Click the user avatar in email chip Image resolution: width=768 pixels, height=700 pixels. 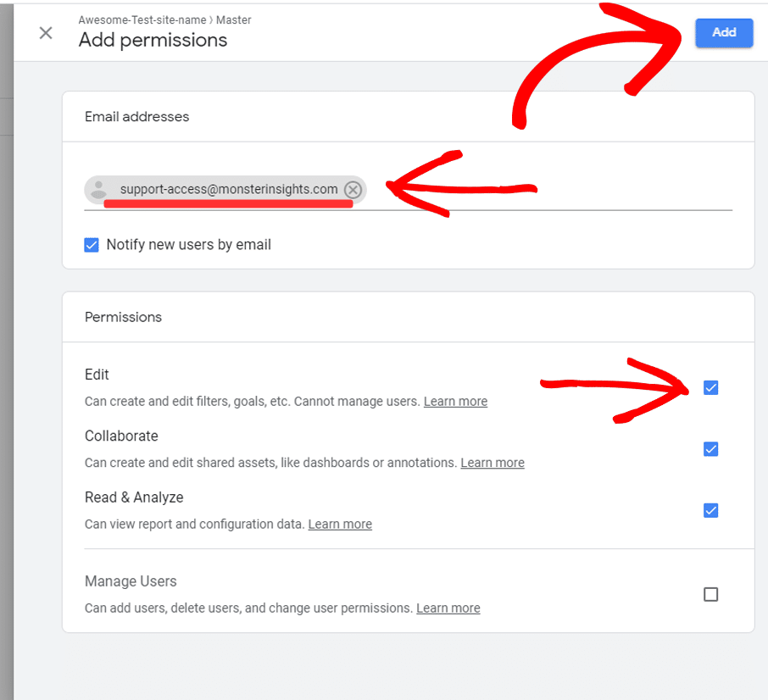(99, 190)
